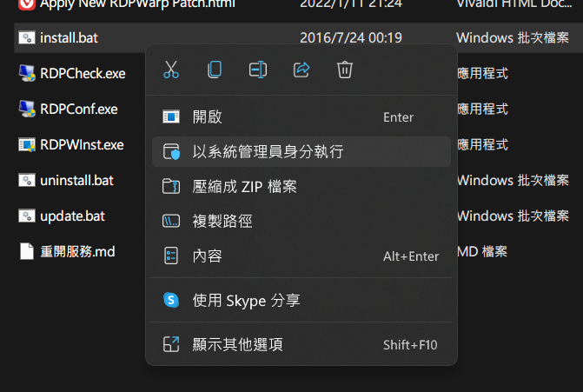This screenshot has width=583, height=392.
Task: Click the update.bat file icon
Action: tap(27, 216)
